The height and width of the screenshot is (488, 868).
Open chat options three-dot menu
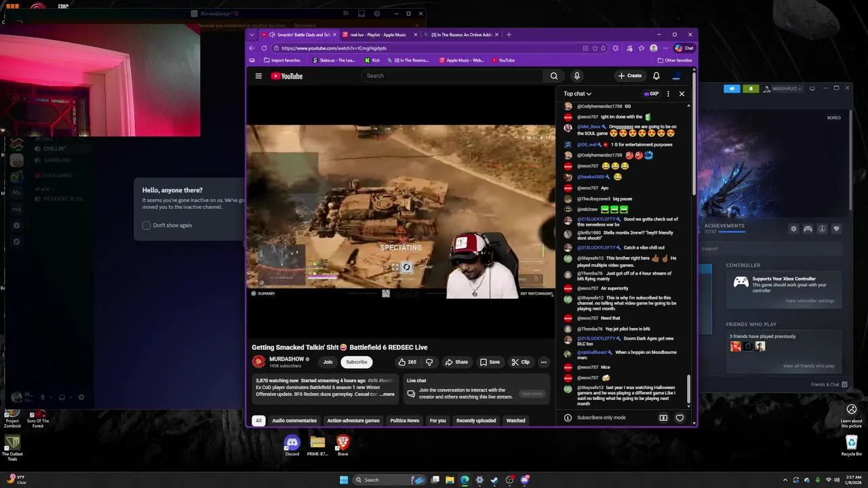click(668, 94)
